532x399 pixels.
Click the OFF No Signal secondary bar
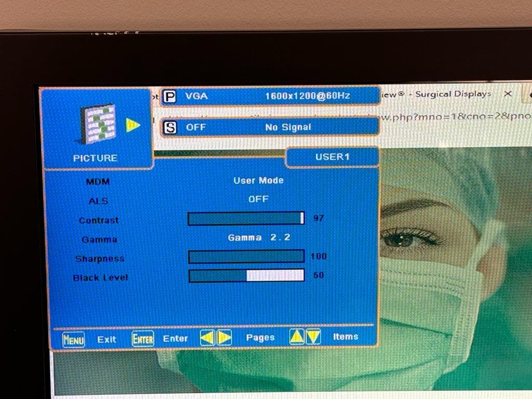point(270,127)
